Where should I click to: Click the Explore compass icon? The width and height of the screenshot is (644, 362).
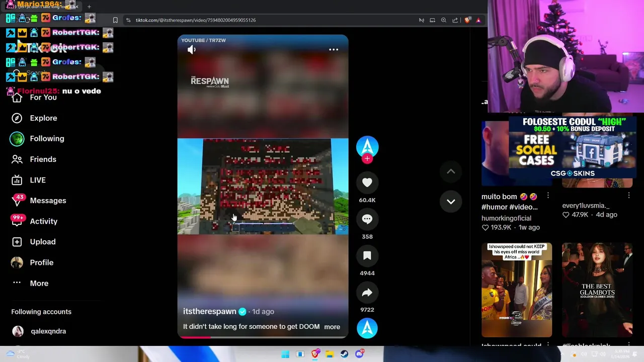tap(17, 118)
